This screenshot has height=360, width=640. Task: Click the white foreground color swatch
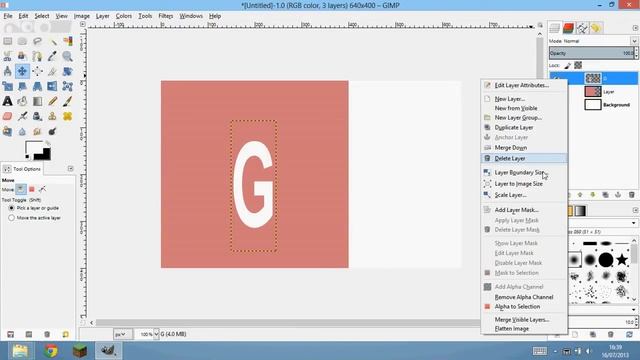coord(33,147)
